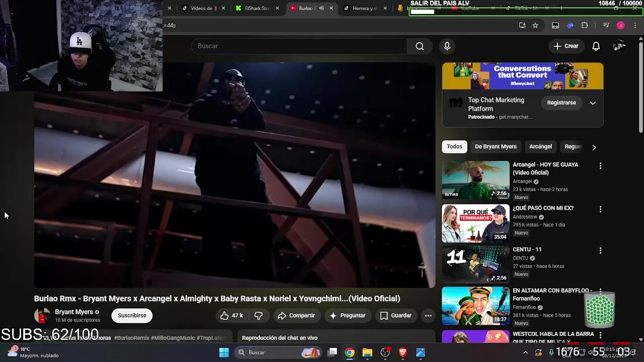Open more actions ellipsis under the video
644x362 pixels.
pyautogui.click(x=428, y=316)
